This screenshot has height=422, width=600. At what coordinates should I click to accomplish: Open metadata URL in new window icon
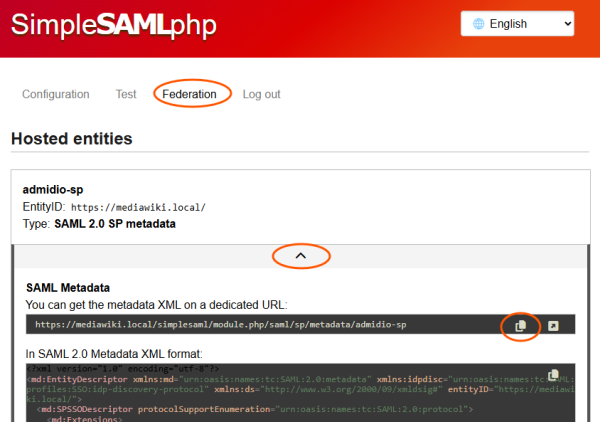click(x=553, y=326)
